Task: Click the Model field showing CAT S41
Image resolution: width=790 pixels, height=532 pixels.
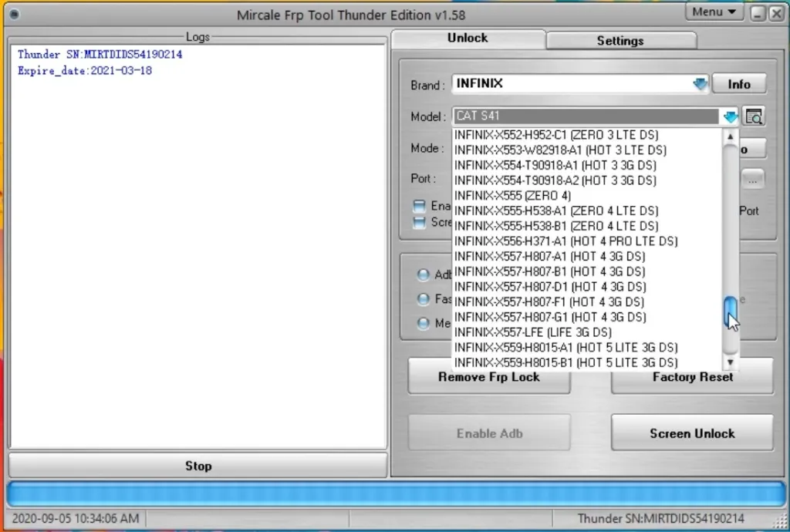Action: (x=586, y=116)
